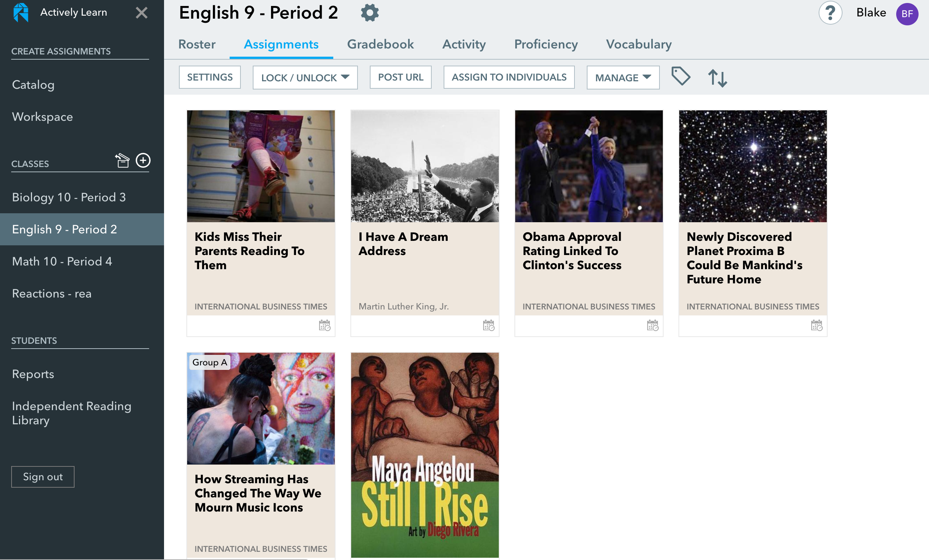Click the Actively Learn logo icon
Viewport: 929px width, 560px height.
tap(21, 12)
